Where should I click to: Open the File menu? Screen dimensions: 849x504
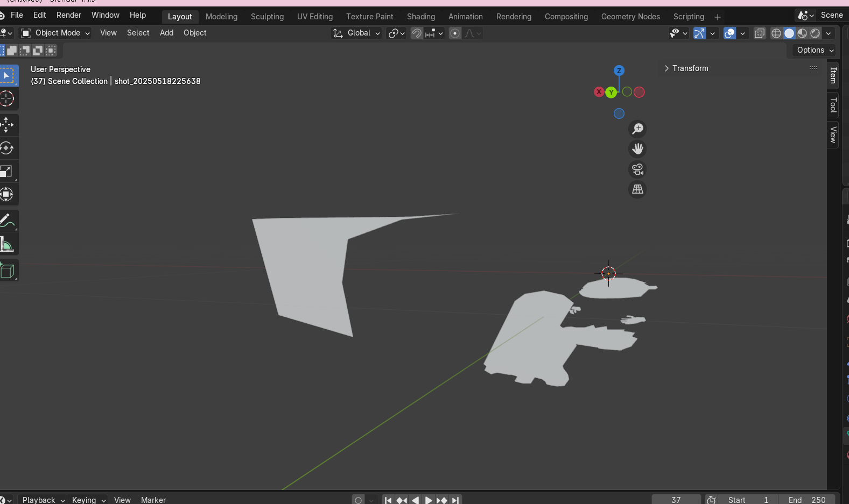pos(17,15)
